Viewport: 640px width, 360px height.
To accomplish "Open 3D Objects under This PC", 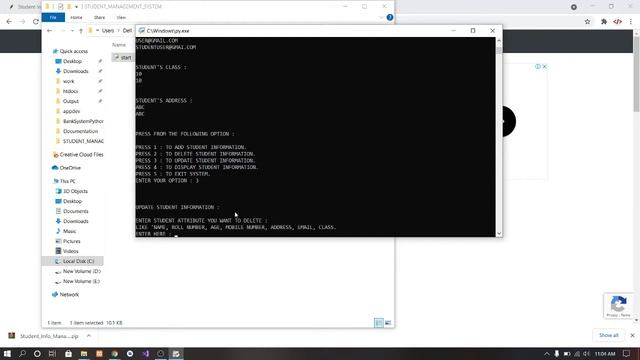I will 75,191.
